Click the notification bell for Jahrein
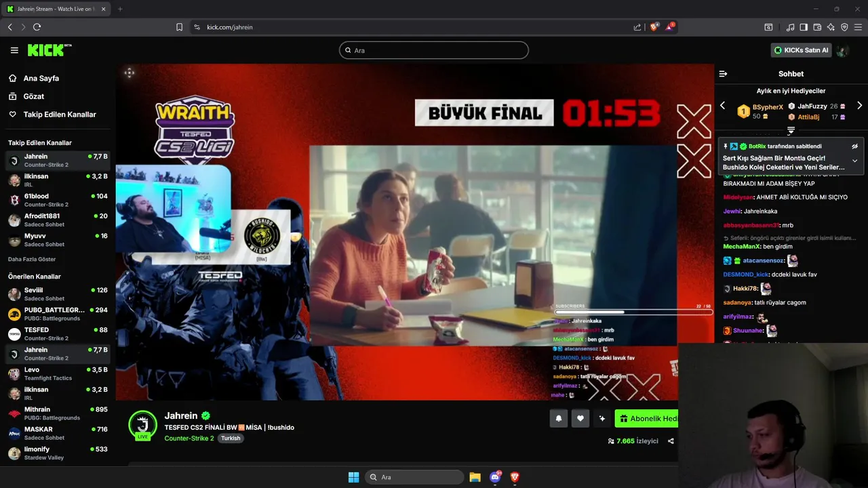 coord(559,419)
